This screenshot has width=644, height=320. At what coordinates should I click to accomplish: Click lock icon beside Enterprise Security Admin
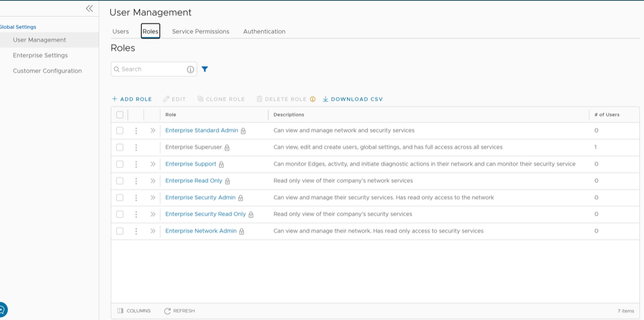(240, 198)
